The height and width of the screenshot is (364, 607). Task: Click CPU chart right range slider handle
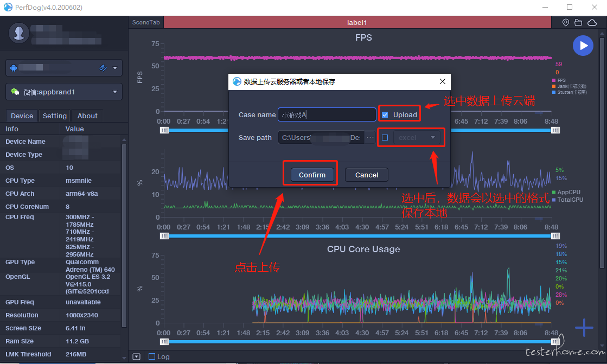point(555,236)
